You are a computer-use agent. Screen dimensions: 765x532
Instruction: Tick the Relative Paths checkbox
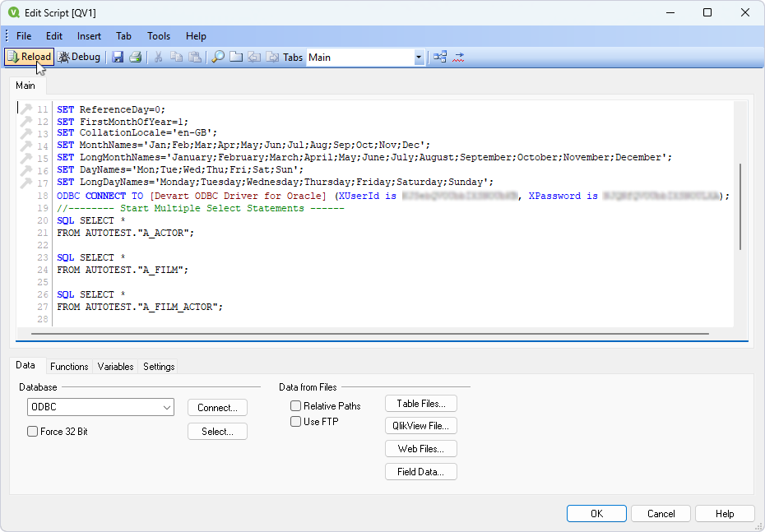pyautogui.click(x=296, y=406)
